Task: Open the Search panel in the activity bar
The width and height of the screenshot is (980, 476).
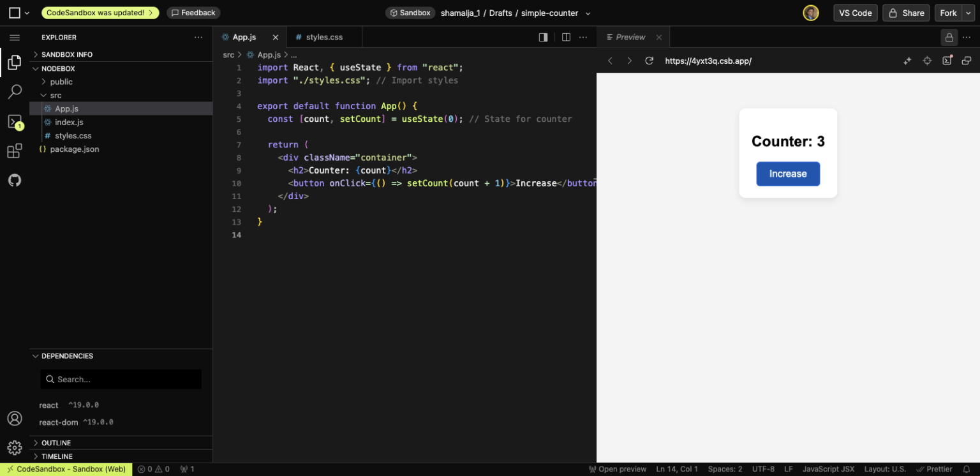Action: [14, 91]
